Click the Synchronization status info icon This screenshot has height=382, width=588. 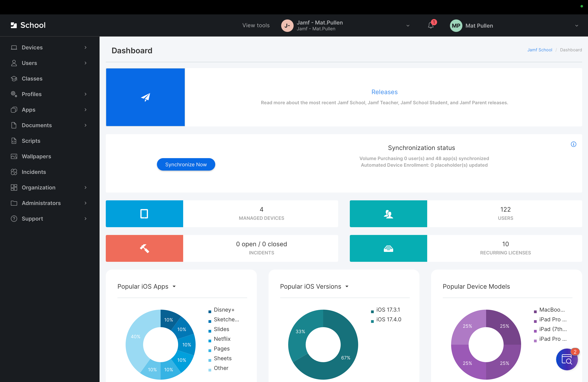click(573, 144)
